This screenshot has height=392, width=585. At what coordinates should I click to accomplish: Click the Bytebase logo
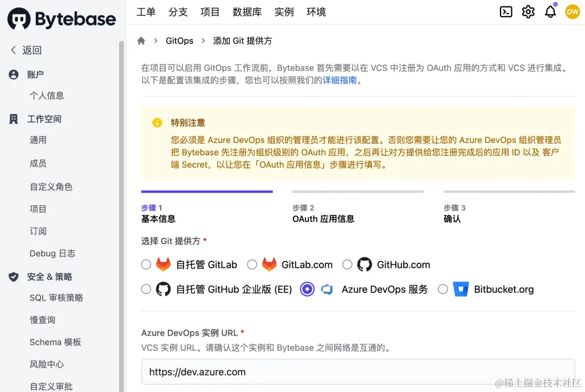coord(62,18)
